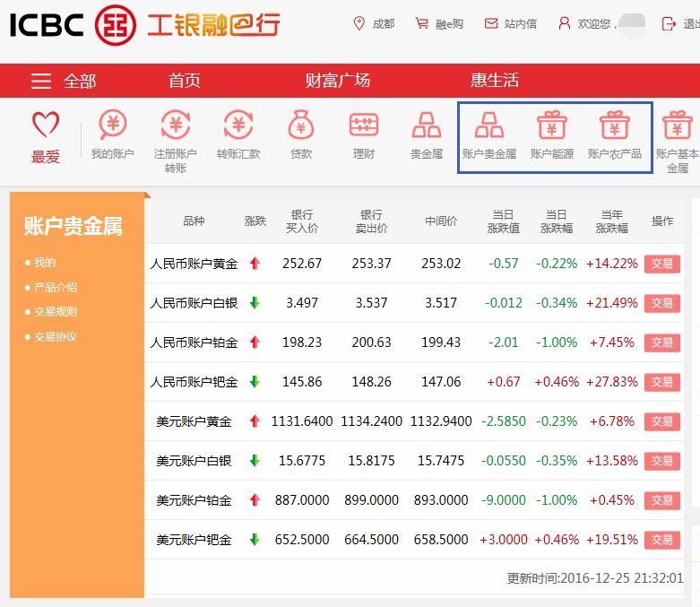Screen dimensions: 700x607
Task: Open the 贷款 money bag icon
Action: point(301,124)
